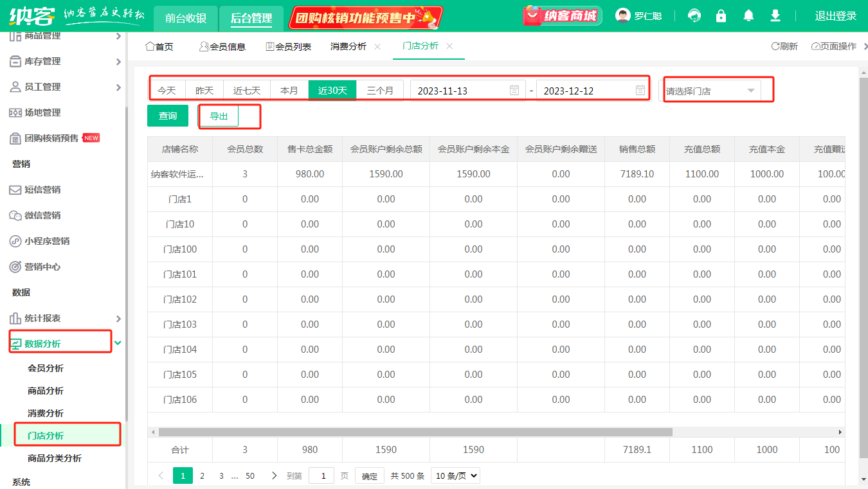Change the 10条/页 page size dropdown
This screenshot has width=868, height=489.
point(455,476)
